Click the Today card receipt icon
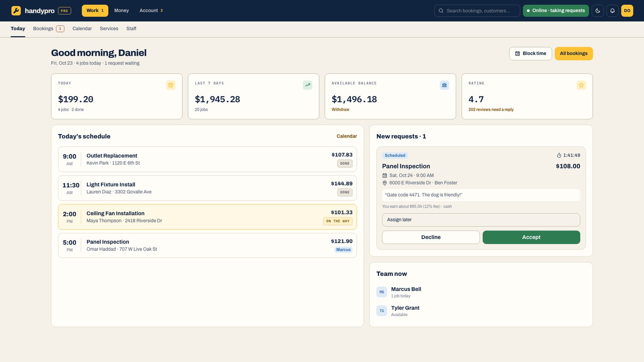The width and height of the screenshot is (644, 362). point(171,85)
